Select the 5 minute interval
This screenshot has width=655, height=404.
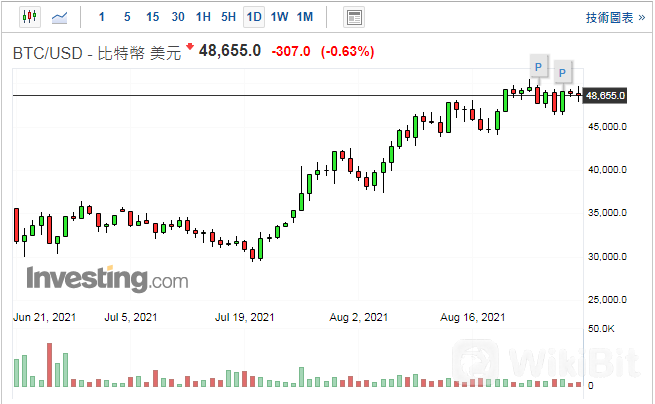pos(127,17)
